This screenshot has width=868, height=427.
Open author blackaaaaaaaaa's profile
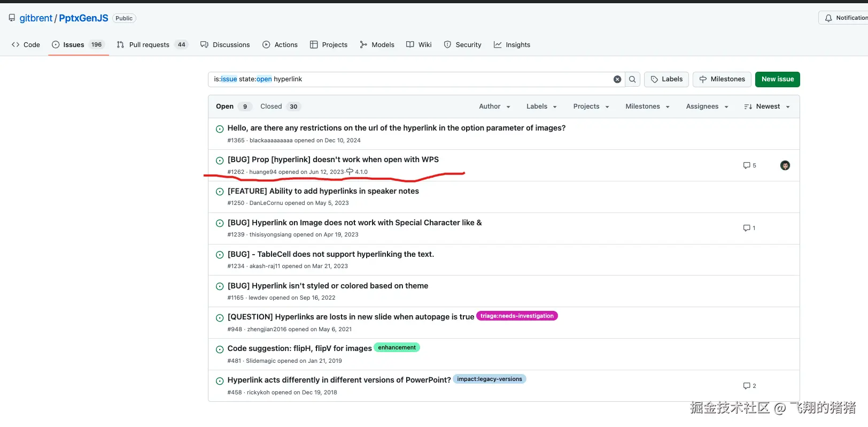click(271, 140)
